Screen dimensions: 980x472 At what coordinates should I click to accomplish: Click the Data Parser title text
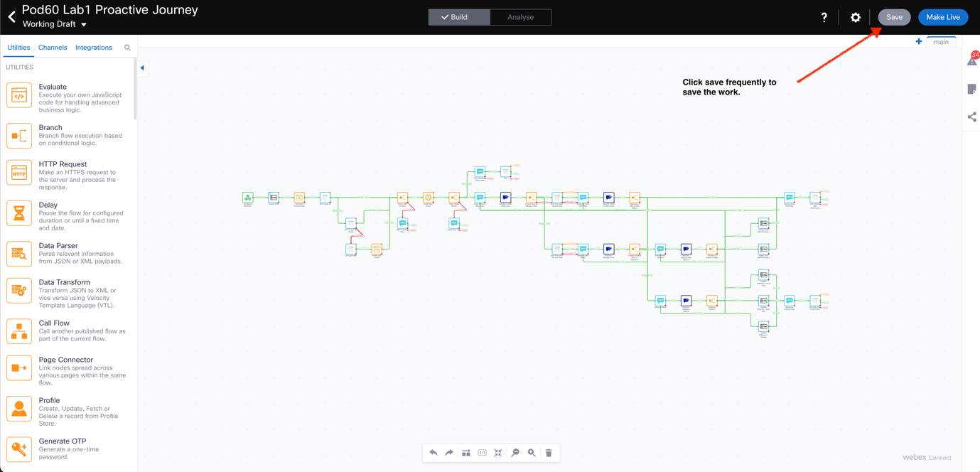click(x=58, y=246)
